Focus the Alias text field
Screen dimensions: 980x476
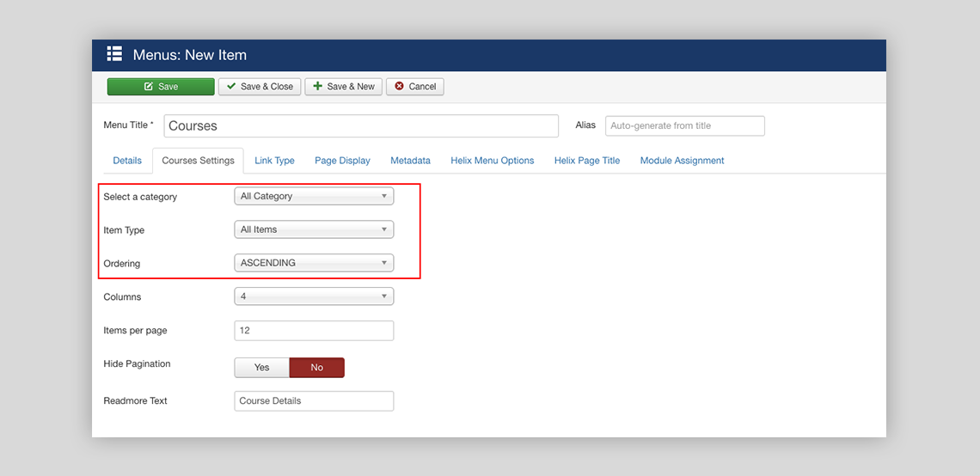pos(684,125)
